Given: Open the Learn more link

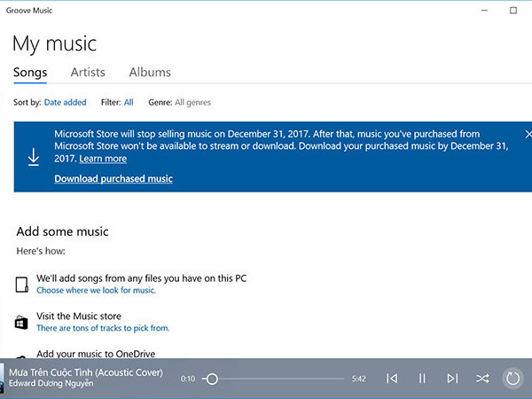Looking at the screenshot, I should pos(103,159).
